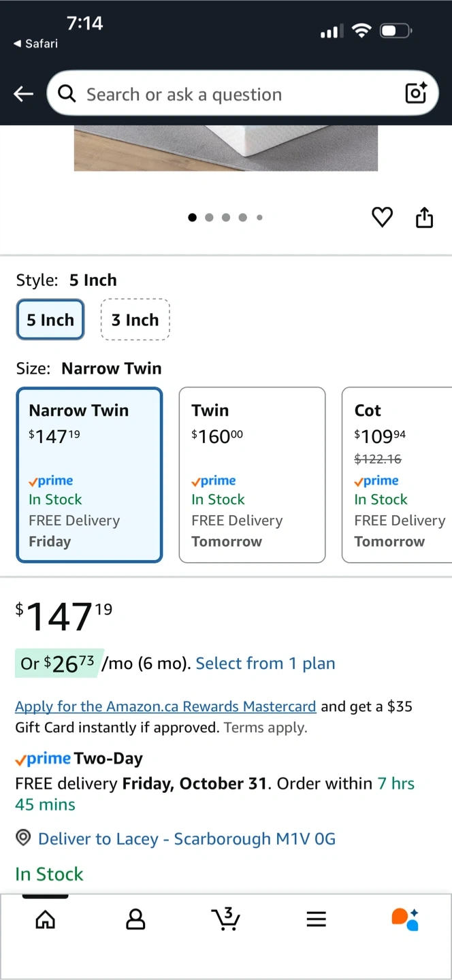
Task: Tap the search or ask a question field
Action: (x=231, y=94)
